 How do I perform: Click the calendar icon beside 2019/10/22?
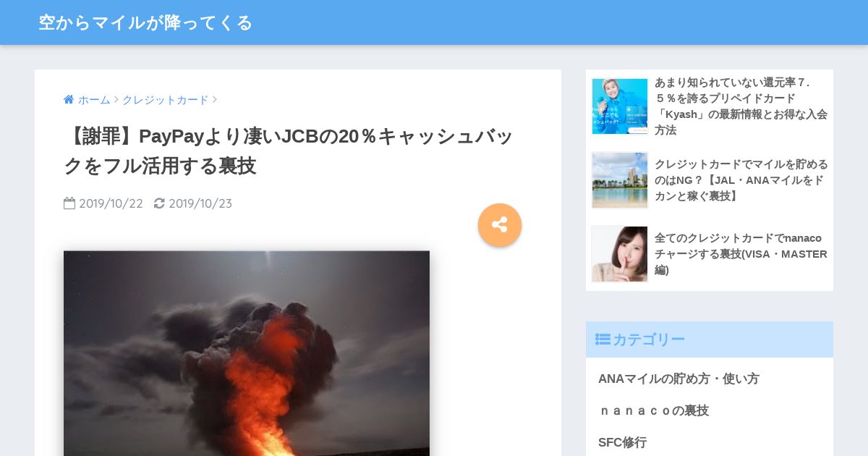(69, 203)
